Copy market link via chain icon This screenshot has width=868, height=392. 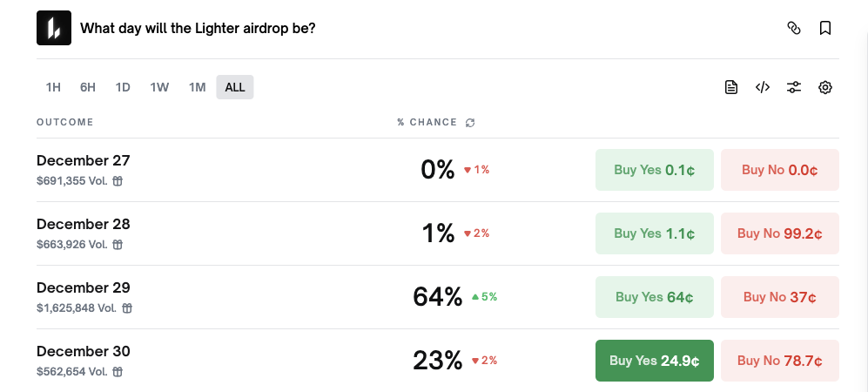[x=793, y=28]
